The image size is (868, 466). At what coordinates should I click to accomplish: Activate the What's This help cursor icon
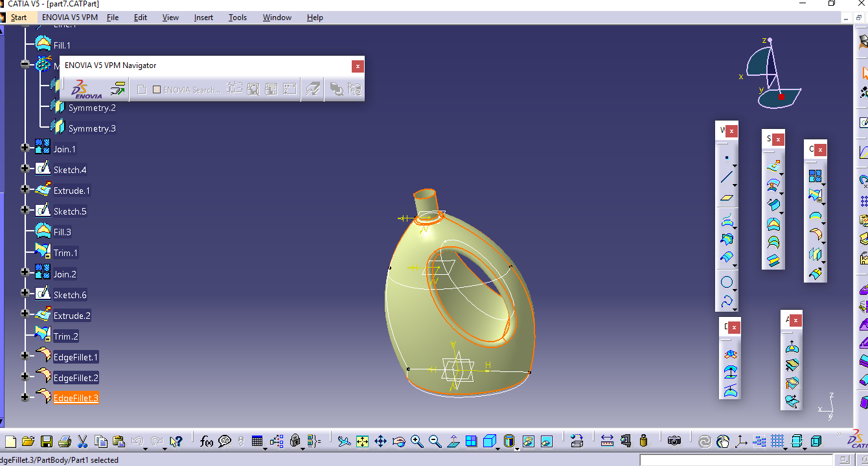[176, 441]
